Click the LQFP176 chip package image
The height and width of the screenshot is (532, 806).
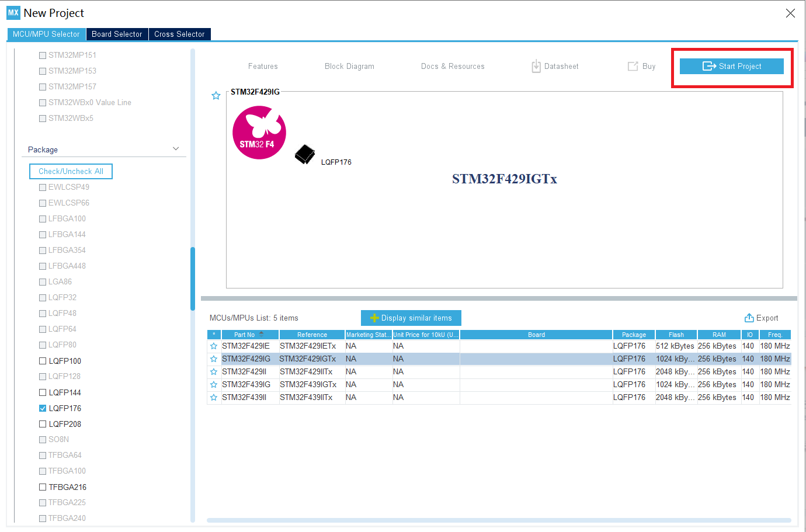click(x=305, y=155)
